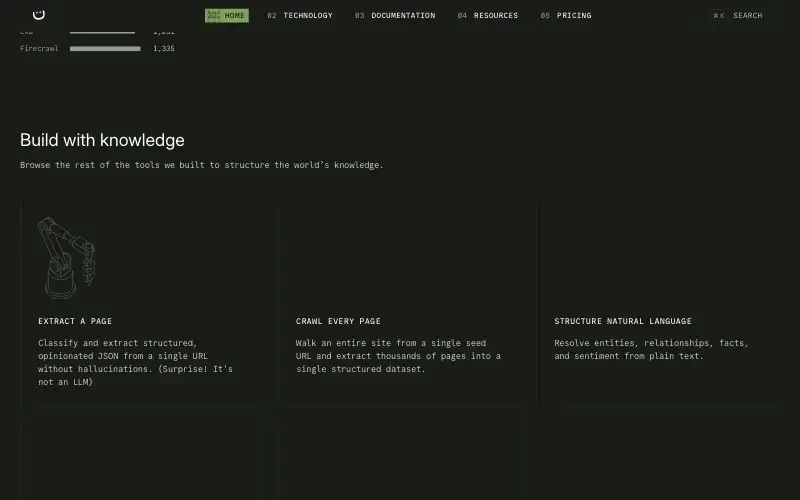Image resolution: width=800 pixels, height=500 pixels.
Task: Click the smiley face logo
Action: pyautogui.click(x=39, y=15)
